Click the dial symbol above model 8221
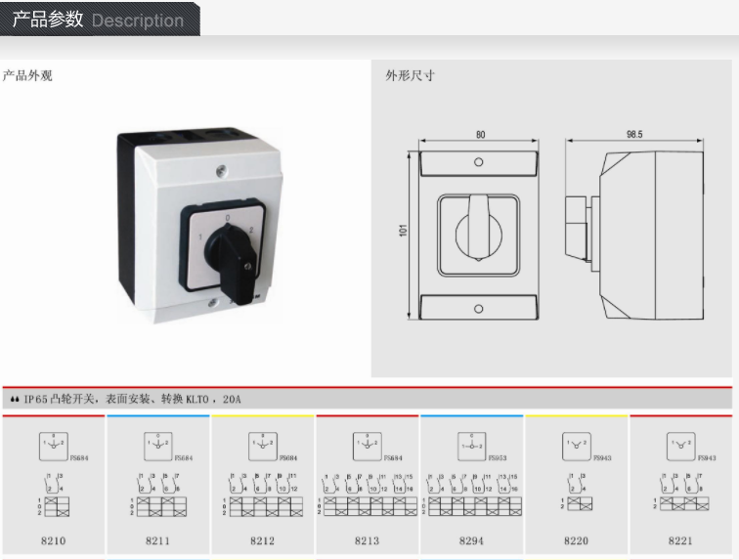This screenshot has width=739, height=560. coord(680,447)
